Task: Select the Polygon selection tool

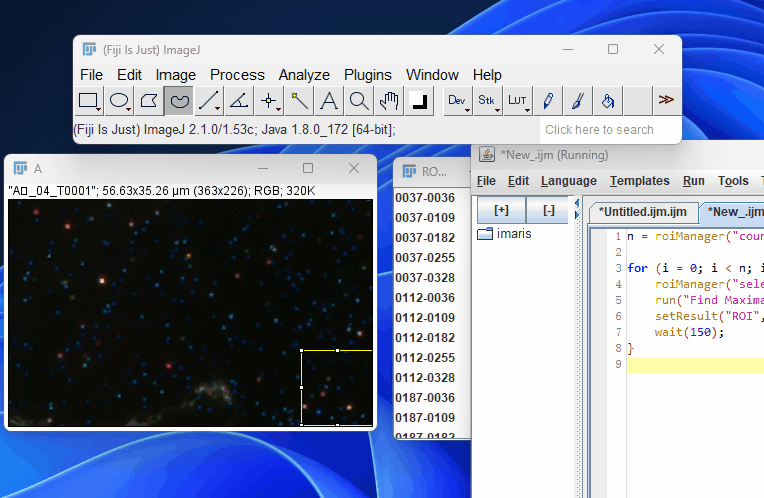Action: coord(149,101)
